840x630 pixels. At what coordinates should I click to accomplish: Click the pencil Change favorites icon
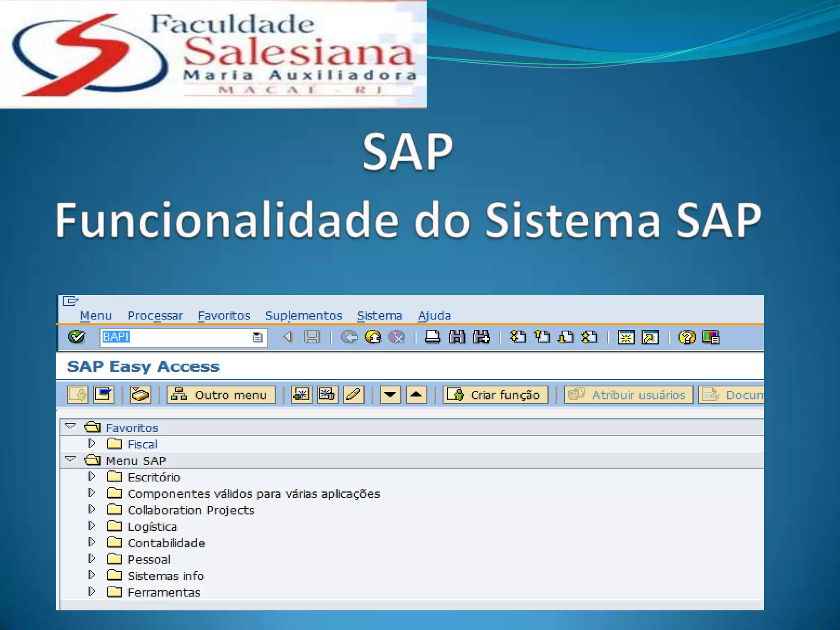(354, 395)
